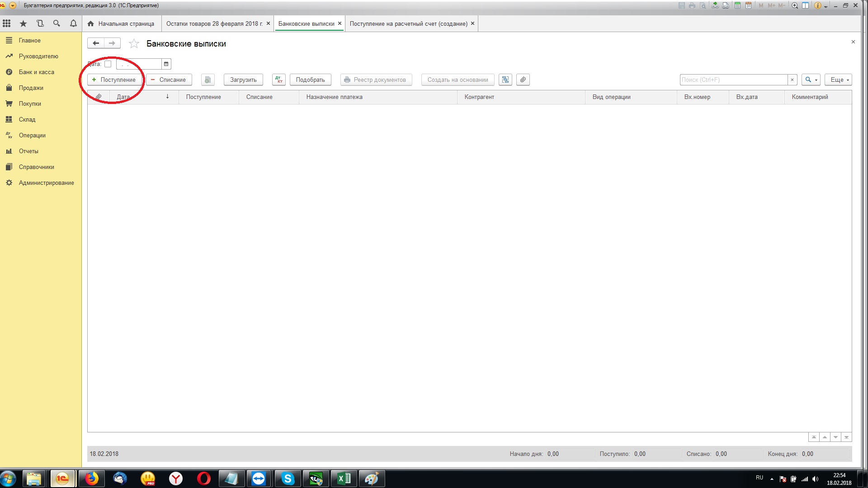
Task: Open Банк и касса section
Action: (36, 72)
